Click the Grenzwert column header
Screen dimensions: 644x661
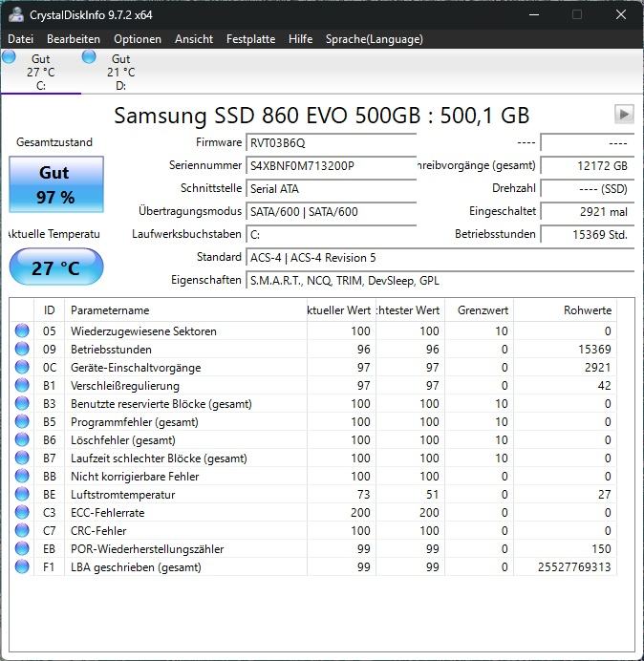point(479,310)
